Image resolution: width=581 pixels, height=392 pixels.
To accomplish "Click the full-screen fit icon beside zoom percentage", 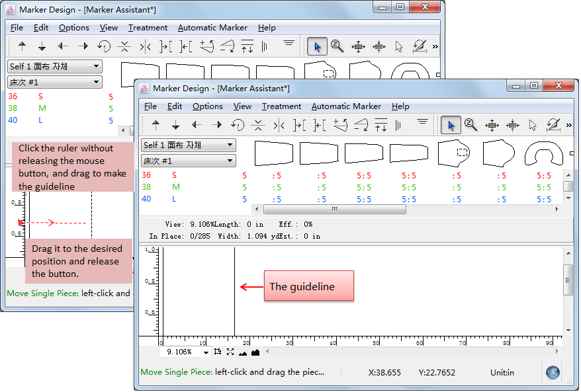I will coord(230,352).
